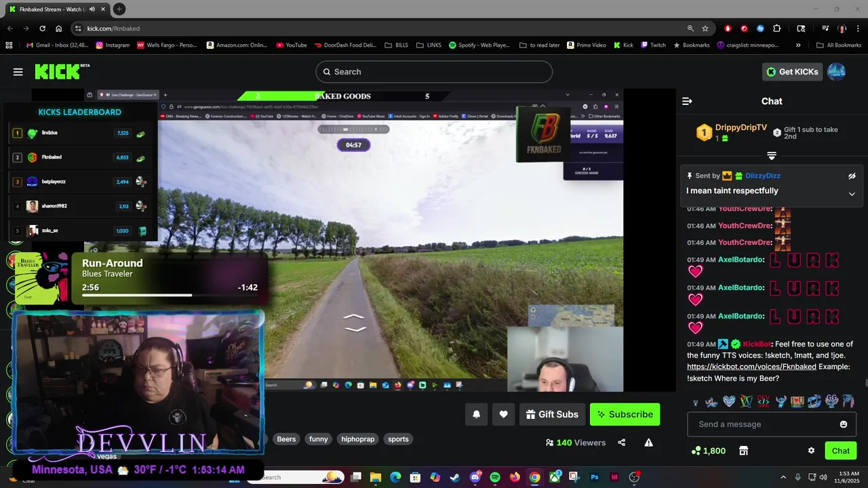Hide the pinned chat message
The height and width of the screenshot is (488, 868).
click(852, 176)
